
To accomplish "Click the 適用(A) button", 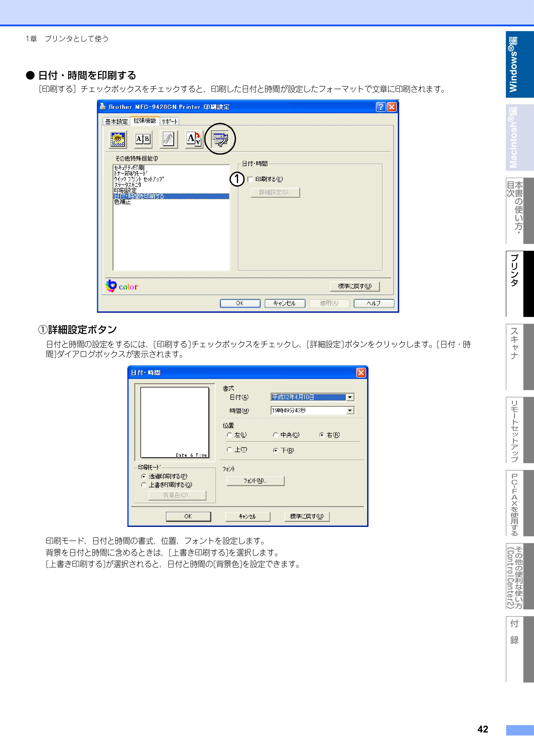I will [329, 303].
